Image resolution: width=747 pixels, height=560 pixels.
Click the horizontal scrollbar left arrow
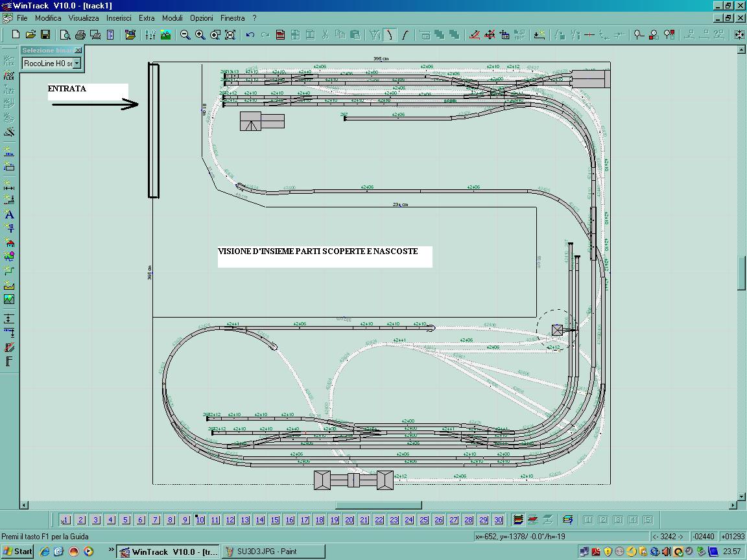click(x=24, y=505)
